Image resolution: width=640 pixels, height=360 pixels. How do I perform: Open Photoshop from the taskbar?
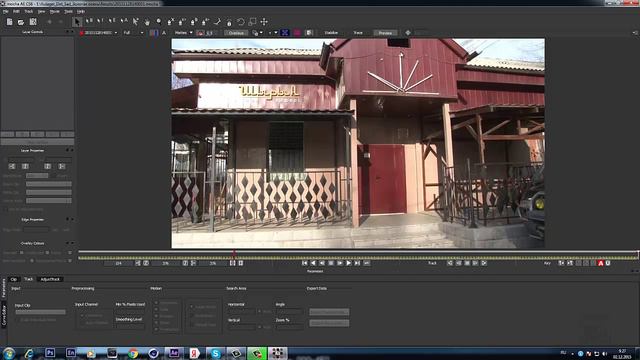tap(50, 353)
